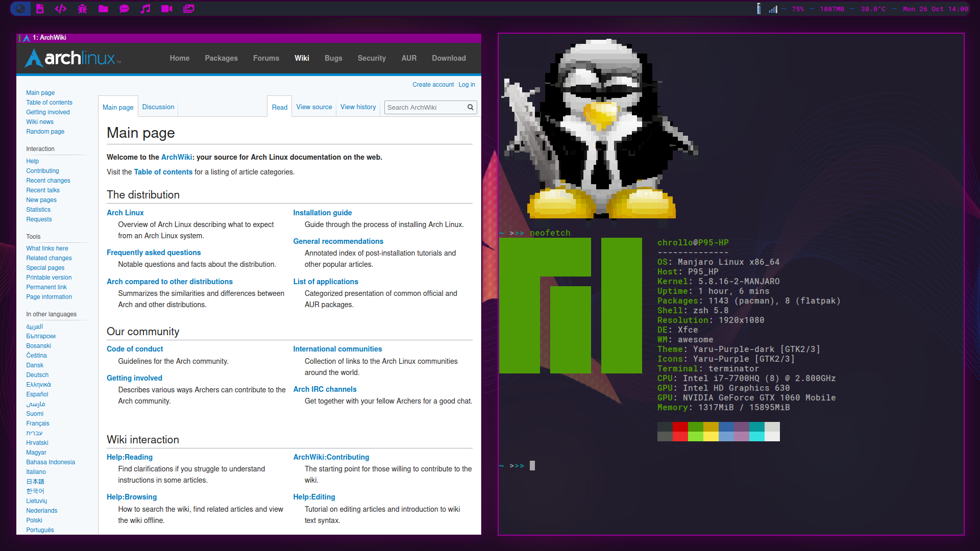Screen dimensions: 980x551
Task: Select the web browser workspace tag icon
Action: click(20, 9)
